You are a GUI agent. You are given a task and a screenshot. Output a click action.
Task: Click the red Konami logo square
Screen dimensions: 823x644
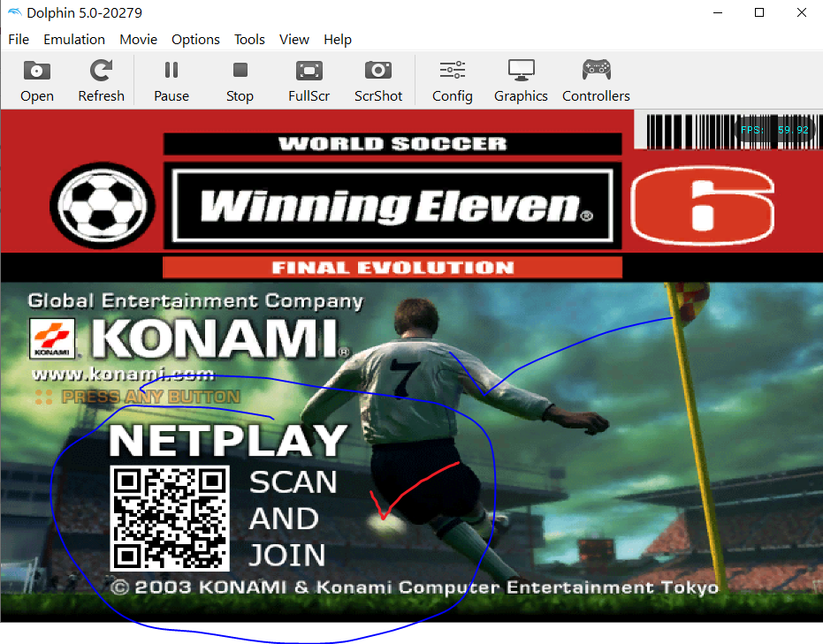(52, 338)
